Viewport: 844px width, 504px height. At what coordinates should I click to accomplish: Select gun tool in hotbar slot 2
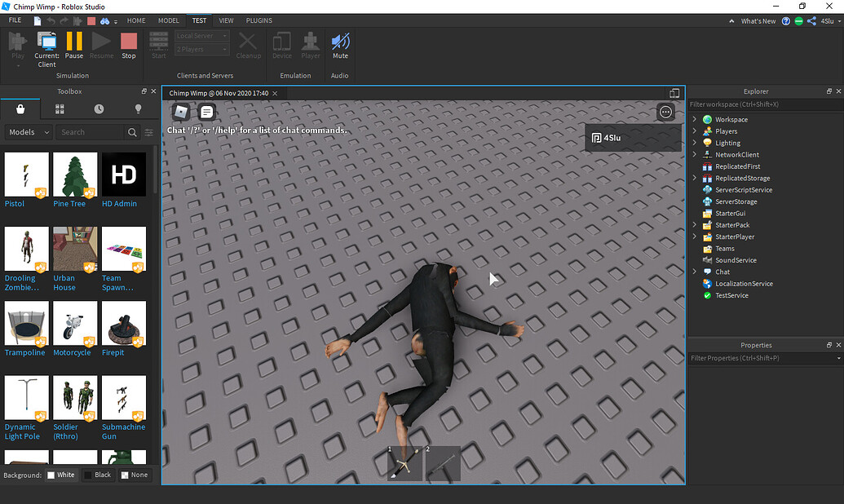[443, 463]
